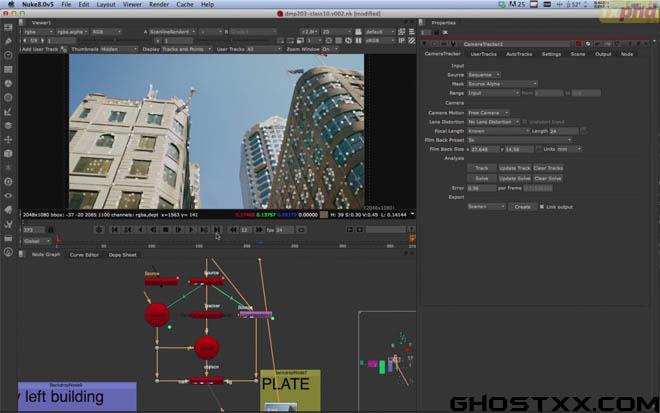Switch to the UserTracks tab
Screen dimensions: 660x413
483,54
